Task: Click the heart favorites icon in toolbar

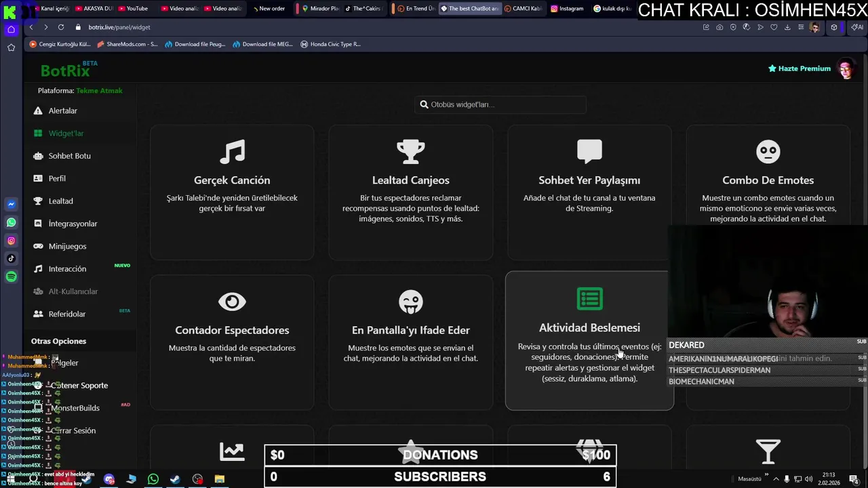Action: [x=774, y=27]
